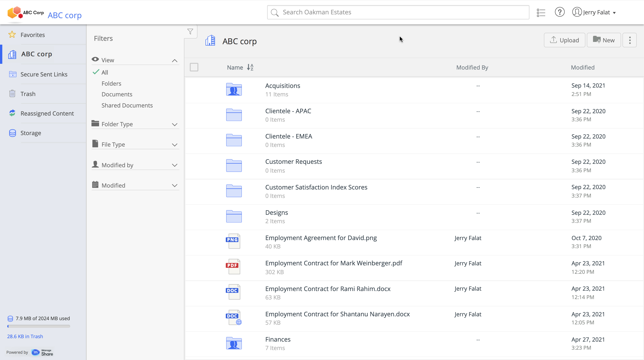Open Employment Contract for Mark Weinberger.pdf
This screenshot has height=360, width=644.
point(333,263)
